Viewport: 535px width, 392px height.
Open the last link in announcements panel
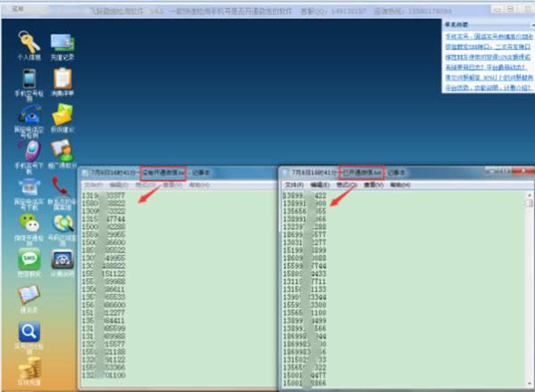point(489,87)
